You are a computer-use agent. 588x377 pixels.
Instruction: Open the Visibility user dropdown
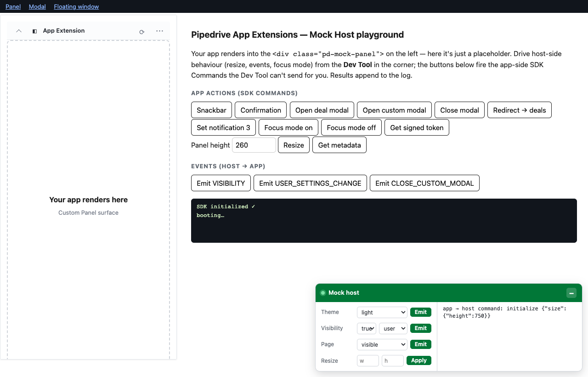pyautogui.click(x=393, y=328)
